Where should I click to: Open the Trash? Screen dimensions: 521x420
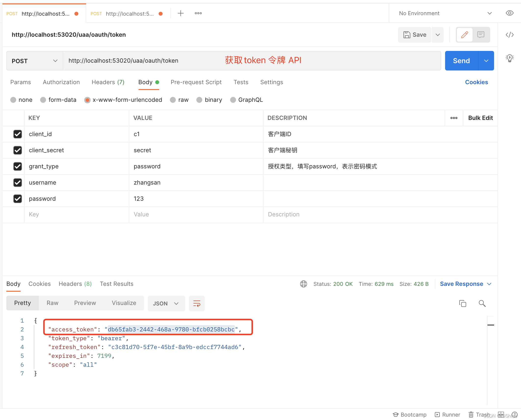coord(479,415)
